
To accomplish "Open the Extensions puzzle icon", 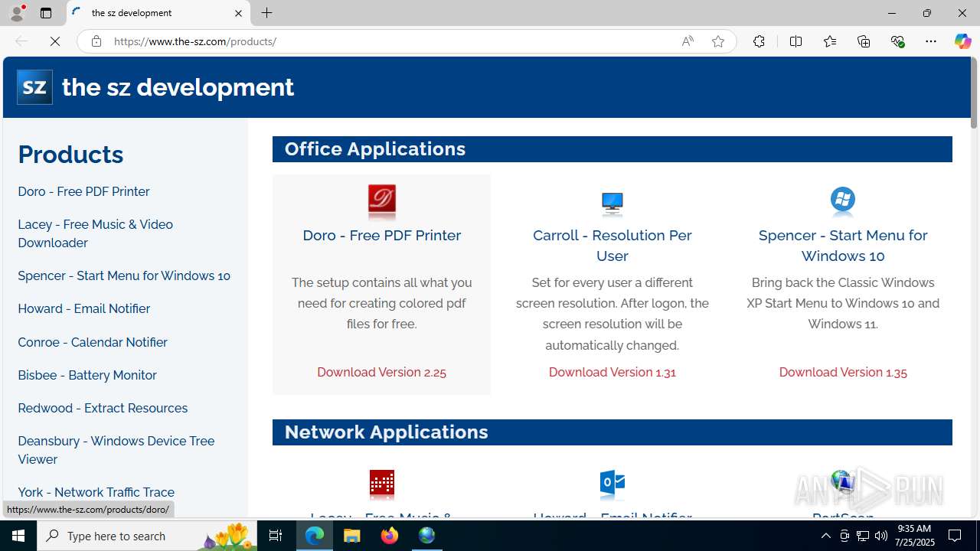I will click(759, 41).
